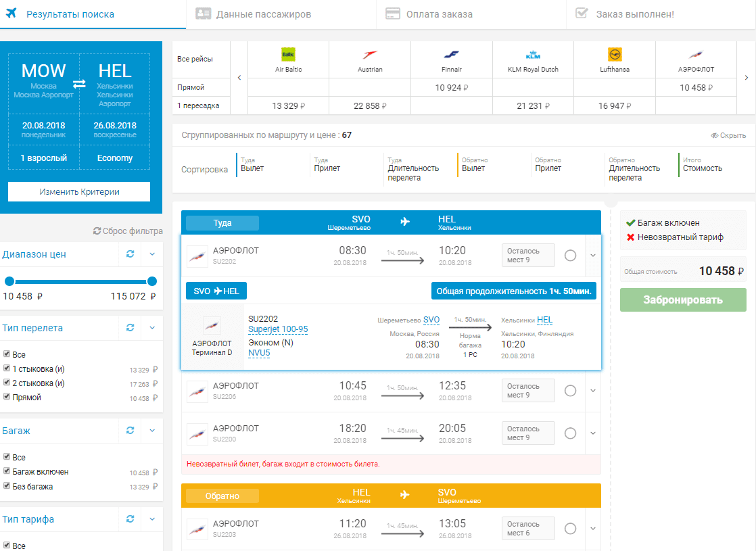Viewport: 756px width, 551px height.
Task: Select the Finnair airline logo
Action: click(451, 55)
